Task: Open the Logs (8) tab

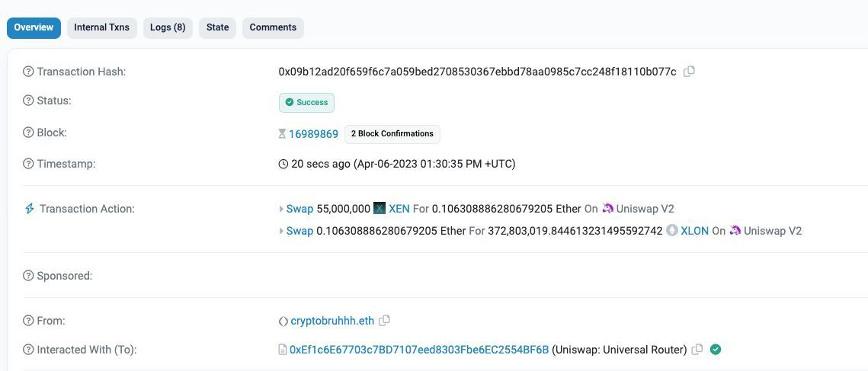Action: tap(168, 27)
